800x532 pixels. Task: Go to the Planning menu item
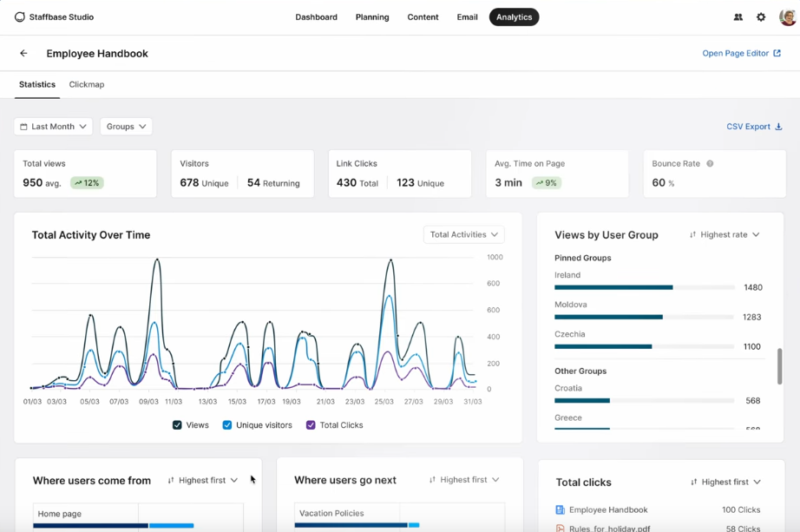coord(372,17)
